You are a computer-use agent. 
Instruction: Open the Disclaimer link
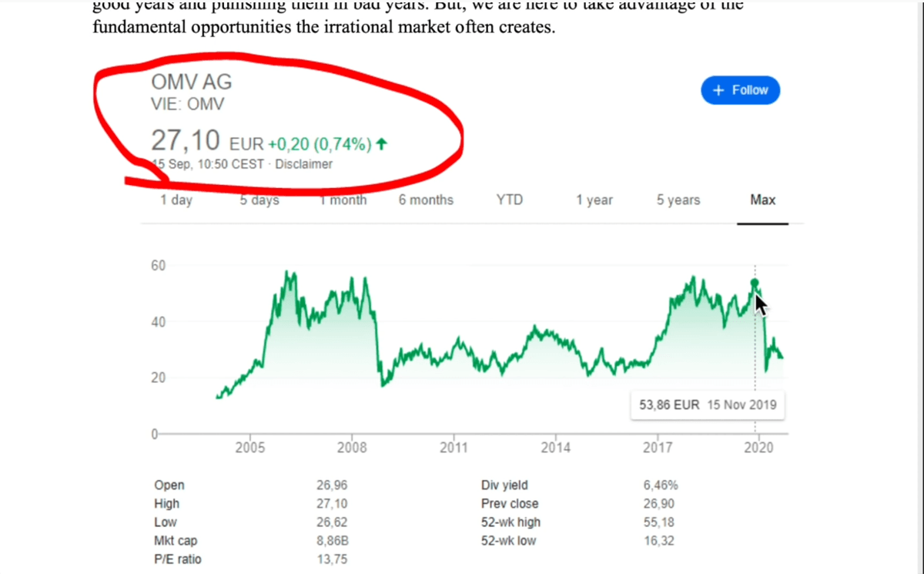304,164
